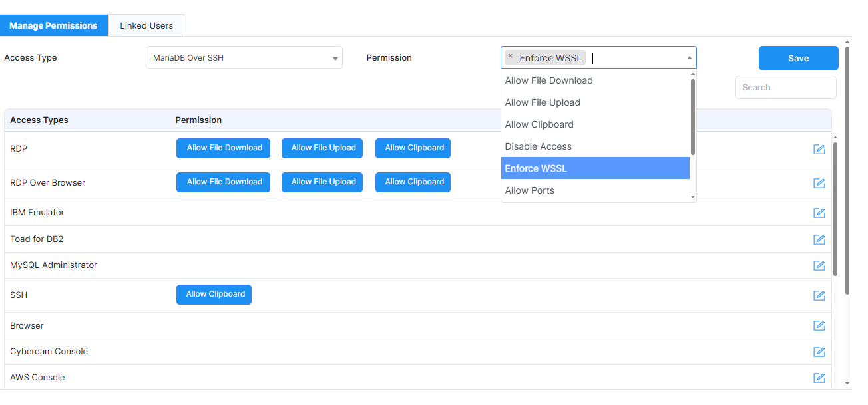Click the edit icon for SSH row
The height and width of the screenshot is (405, 868).
819,295
